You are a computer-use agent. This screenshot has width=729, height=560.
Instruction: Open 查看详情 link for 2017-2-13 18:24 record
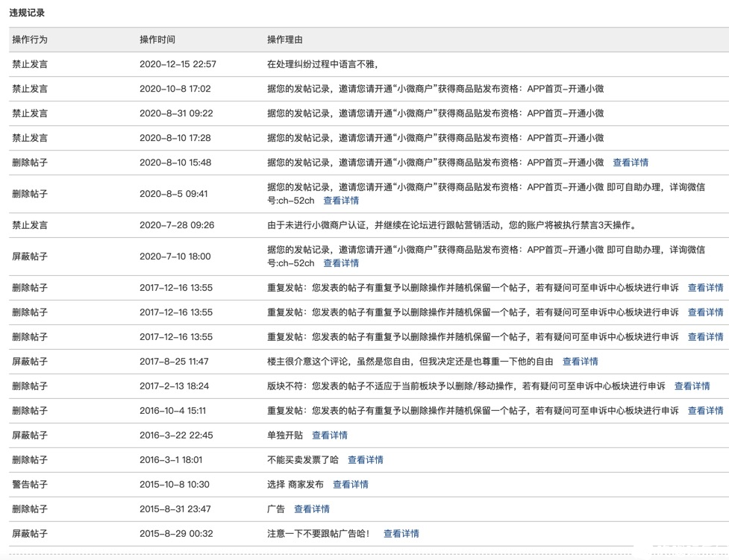coord(692,386)
